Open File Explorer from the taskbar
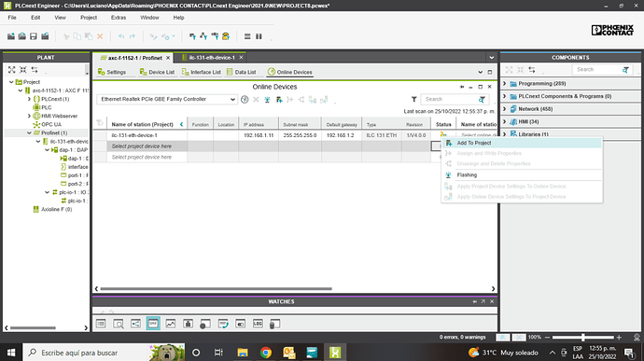Image resolution: width=644 pixels, height=361 pixels. tap(243, 353)
